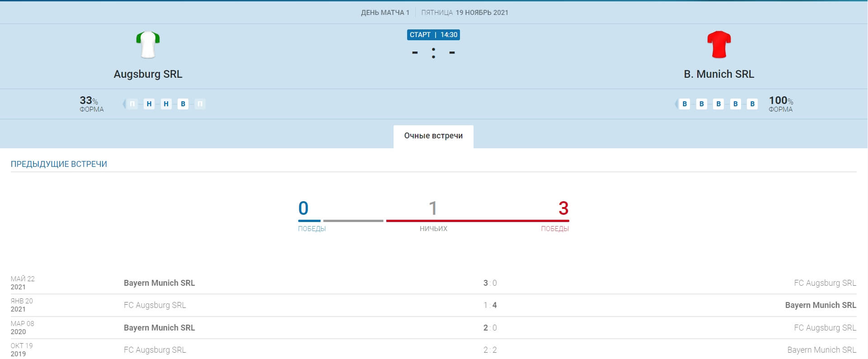Click the red wins progress bar segment
Screen dimensions: 868x359
click(478, 221)
